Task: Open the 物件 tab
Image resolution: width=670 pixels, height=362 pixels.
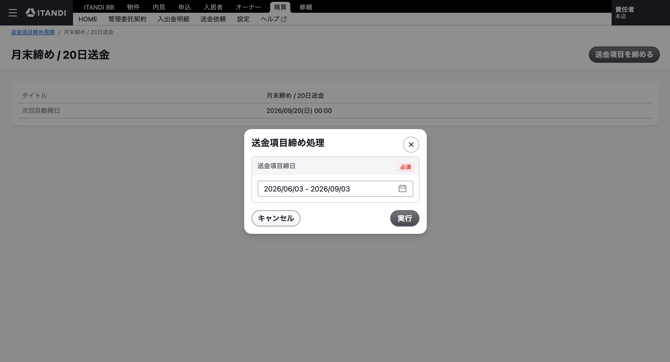Action: tap(133, 7)
